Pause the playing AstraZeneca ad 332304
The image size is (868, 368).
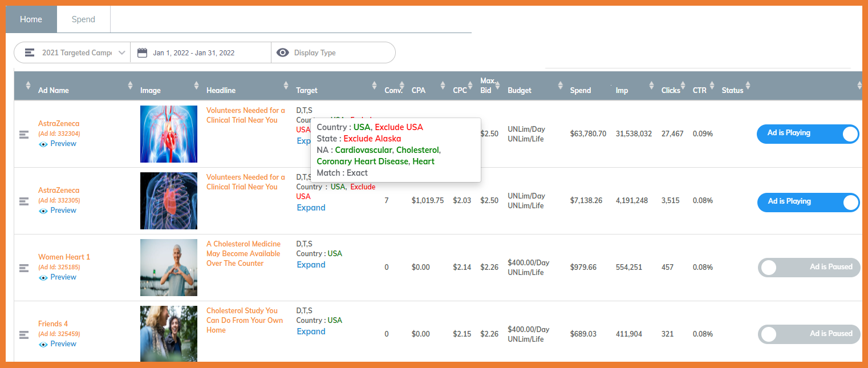tap(808, 134)
